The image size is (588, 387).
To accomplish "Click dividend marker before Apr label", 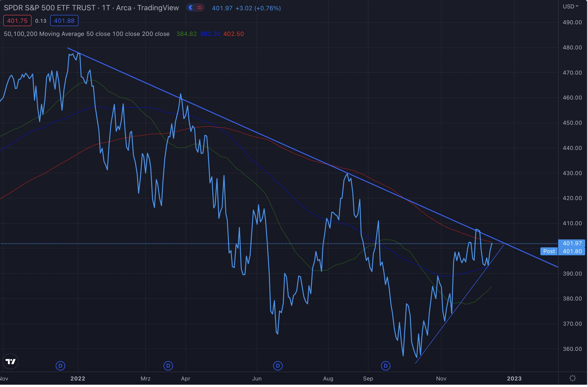I will click(168, 366).
